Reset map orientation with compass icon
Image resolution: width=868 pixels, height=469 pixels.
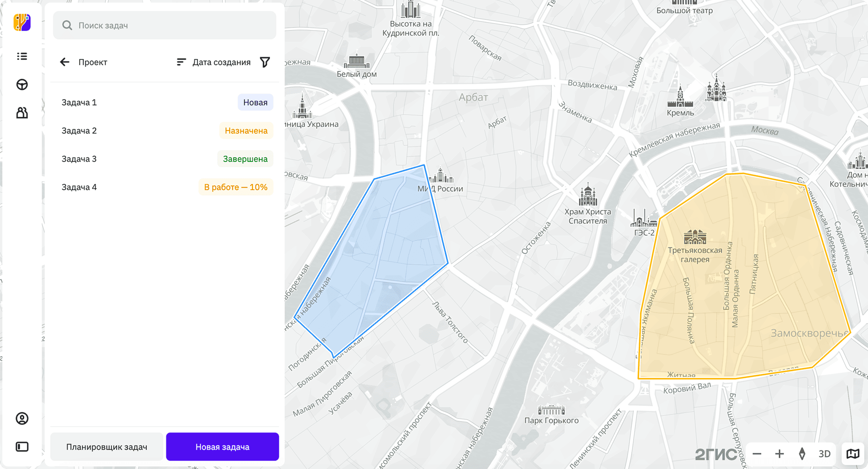[802, 454]
